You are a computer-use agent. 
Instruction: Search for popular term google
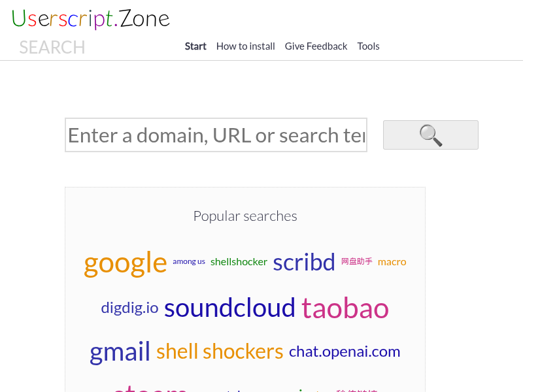click(x=126, y=263)
